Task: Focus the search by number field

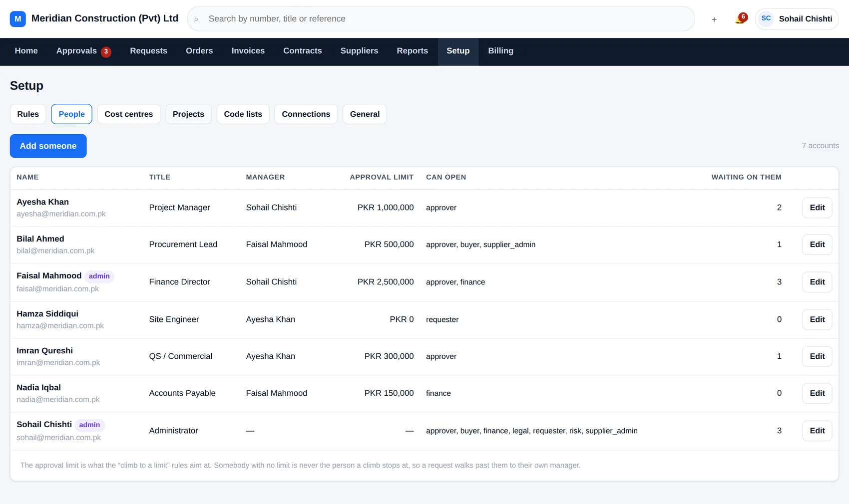Action: pyautogui.click(x=441, y=19)
